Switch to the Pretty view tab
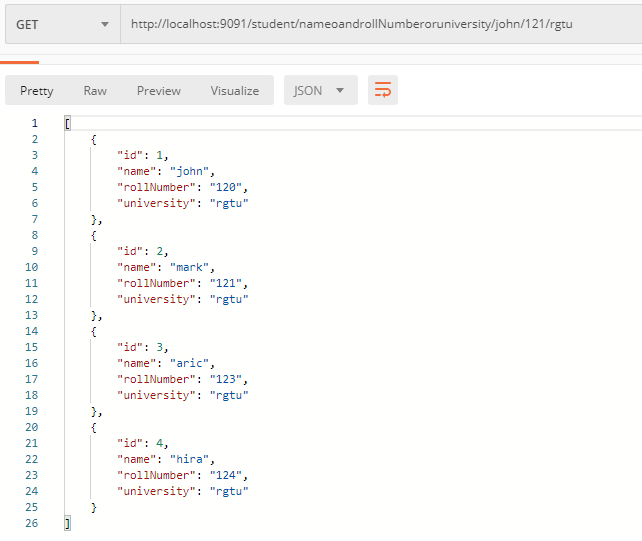Image resolution: width=642 pixels, height=541 pixels. pos(37,91)
